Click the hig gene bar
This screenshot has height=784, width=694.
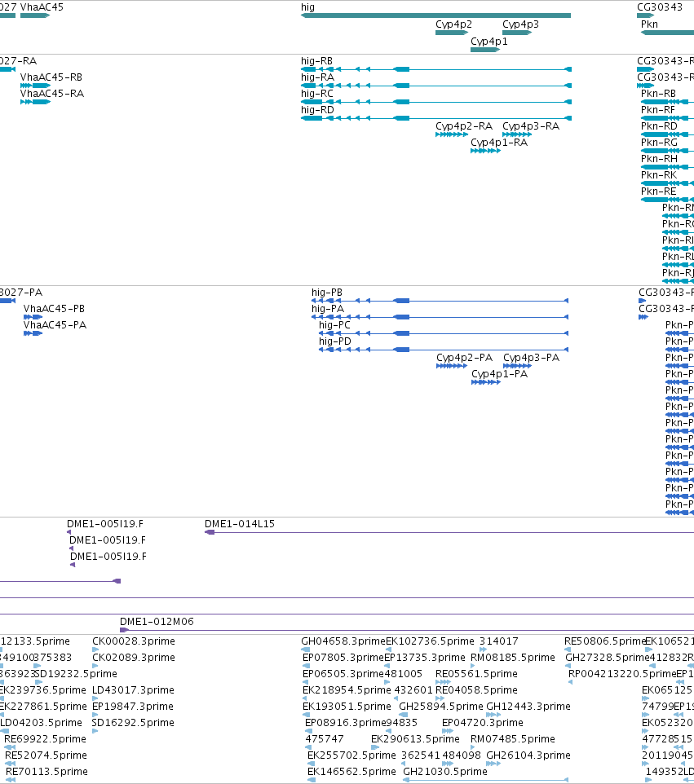435,15
